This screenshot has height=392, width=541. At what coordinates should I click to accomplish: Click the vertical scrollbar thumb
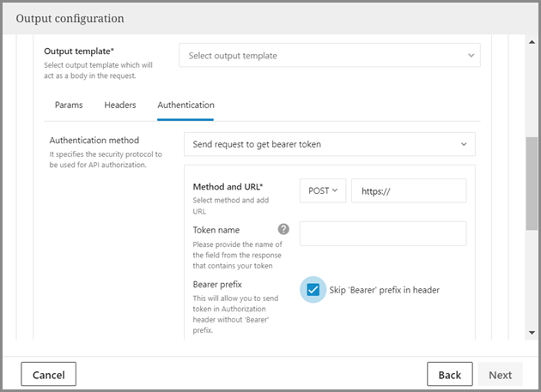coord(532,183)
